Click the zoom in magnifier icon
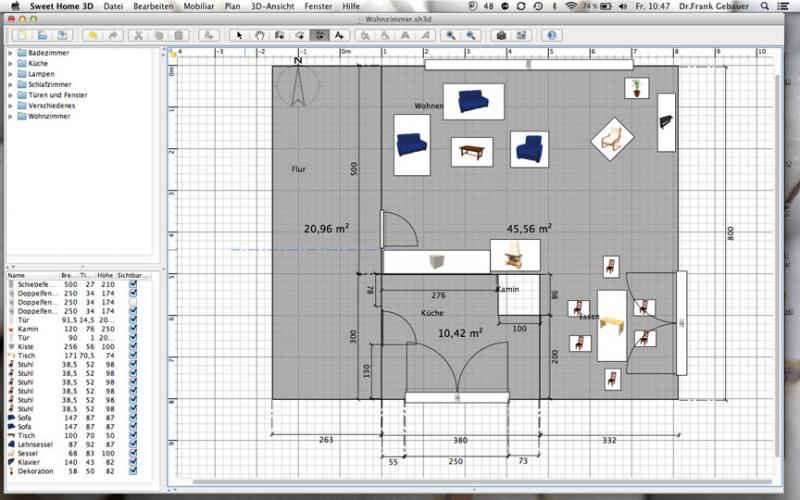The image size is (800, 500). [450, 35]
